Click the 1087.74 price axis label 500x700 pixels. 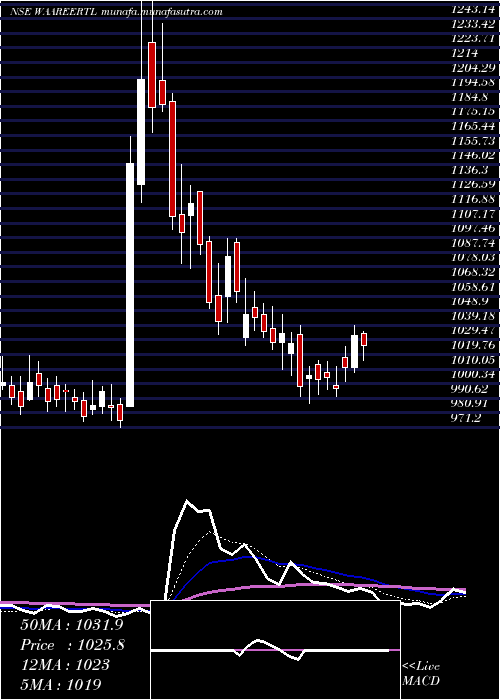tap(472, 243)
